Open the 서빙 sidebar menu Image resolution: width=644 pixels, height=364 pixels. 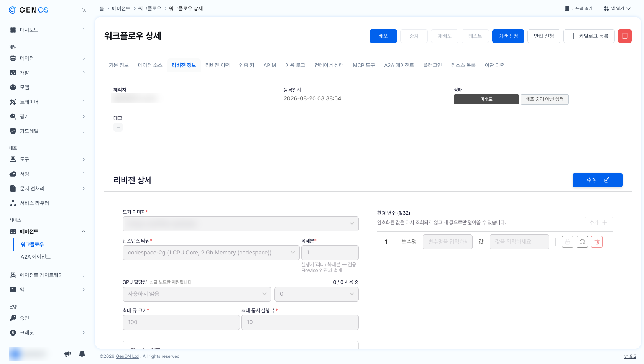coord(48,174)
